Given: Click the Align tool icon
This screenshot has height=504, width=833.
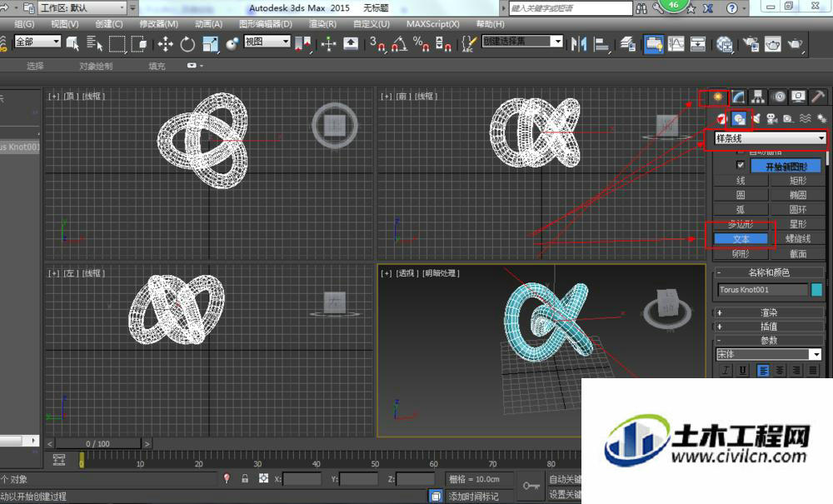Looking at the screenshot, I should tap(601, 43).
